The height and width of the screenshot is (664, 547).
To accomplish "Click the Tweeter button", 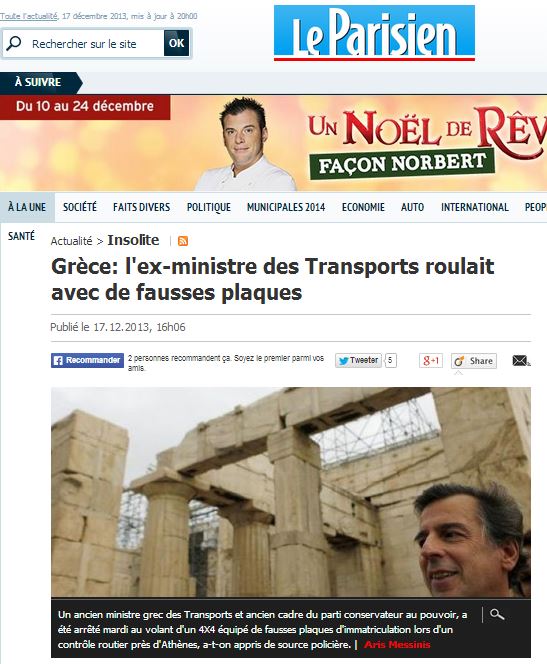I will click(358, 360).
